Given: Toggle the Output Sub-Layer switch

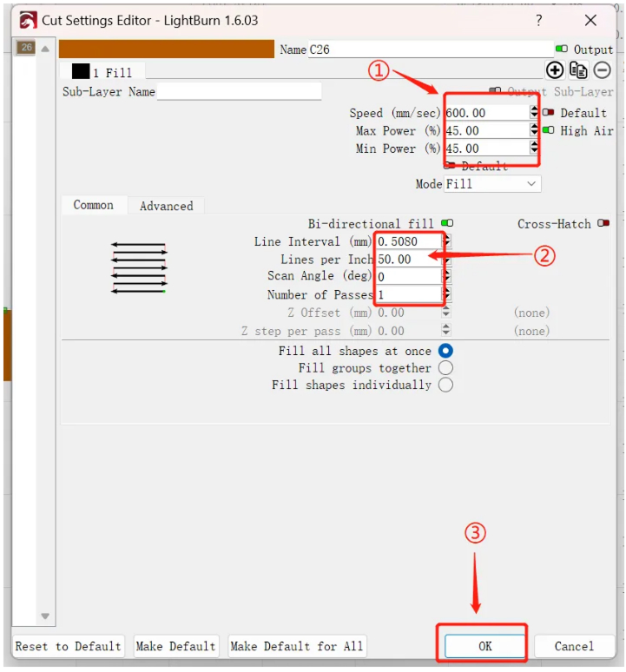Looking at the screenshot, I should [495, 90].
